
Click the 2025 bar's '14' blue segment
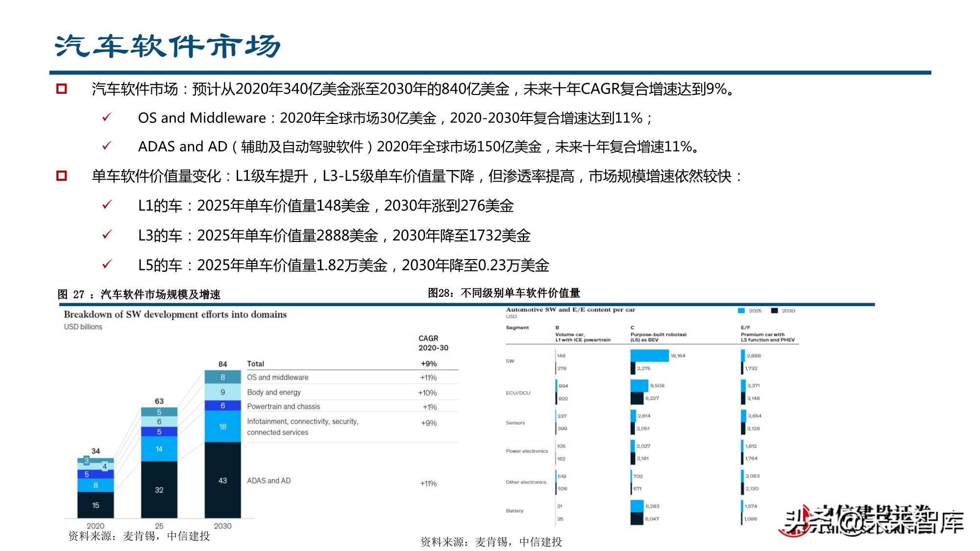click(x=159, y=449)
